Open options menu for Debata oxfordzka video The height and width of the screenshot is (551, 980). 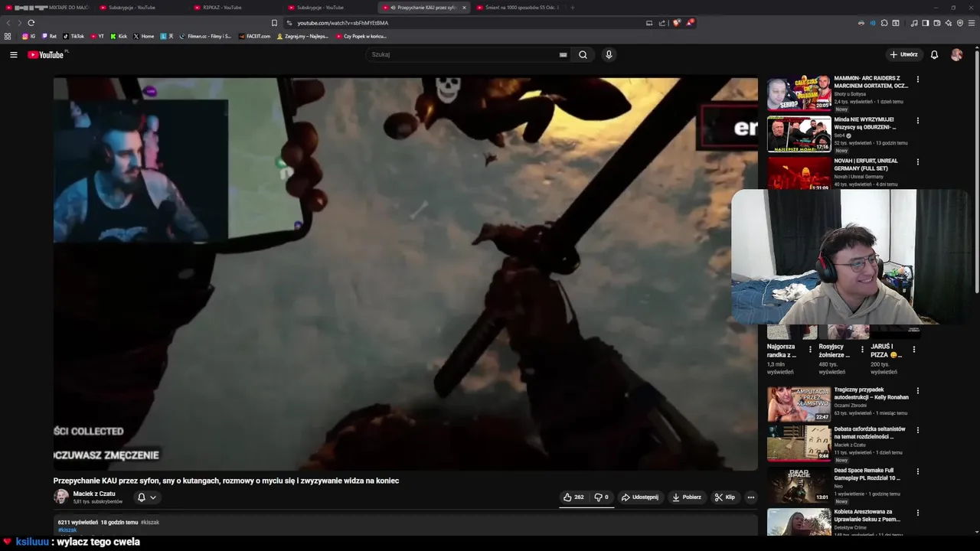917,430
